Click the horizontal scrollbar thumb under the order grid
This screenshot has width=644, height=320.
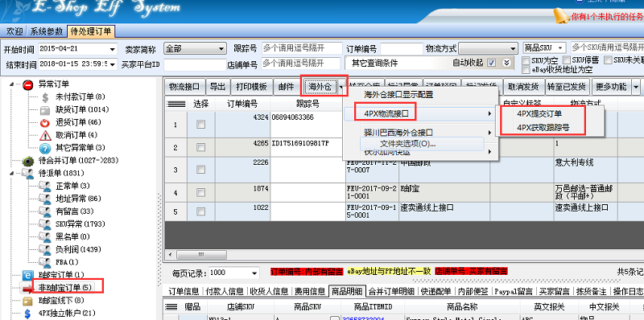coord(200,255)
